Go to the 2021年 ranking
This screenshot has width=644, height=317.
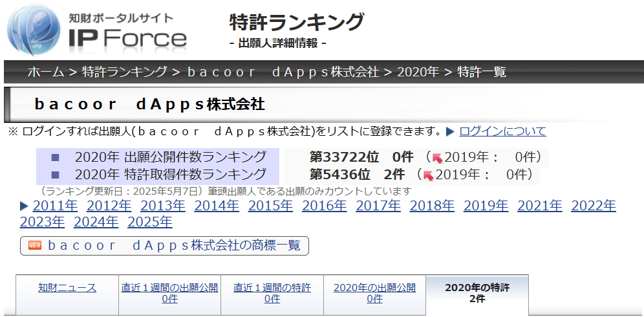(x=540, y=206)
